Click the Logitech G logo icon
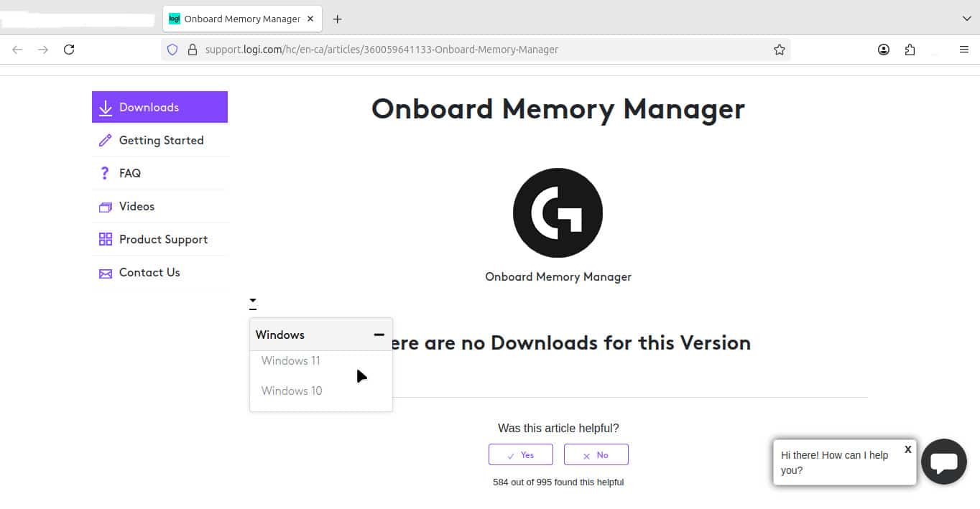 (558, 213)
